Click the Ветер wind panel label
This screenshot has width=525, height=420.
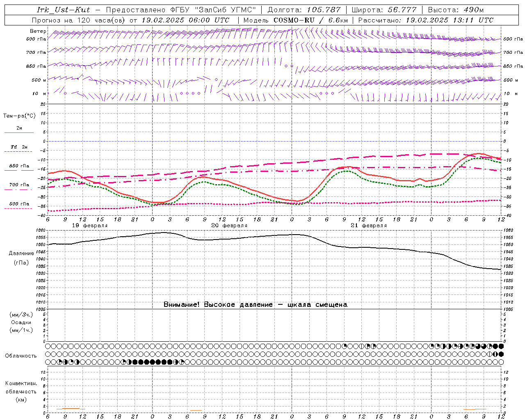[38, 31]
